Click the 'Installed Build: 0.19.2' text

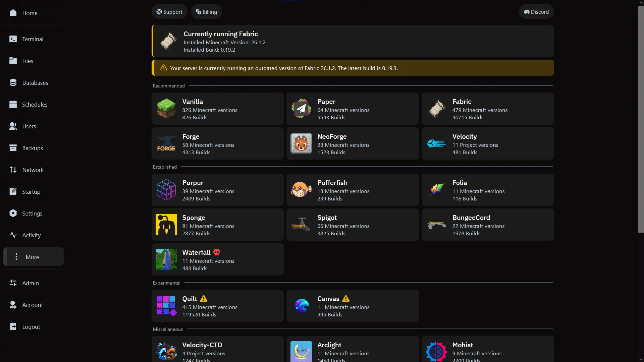[209, 50]
